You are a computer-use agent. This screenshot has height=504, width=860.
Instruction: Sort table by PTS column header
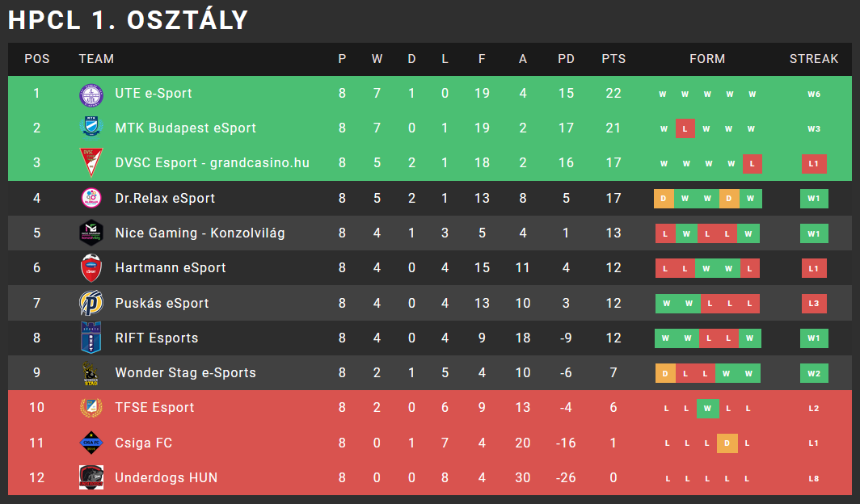[613, 59]
